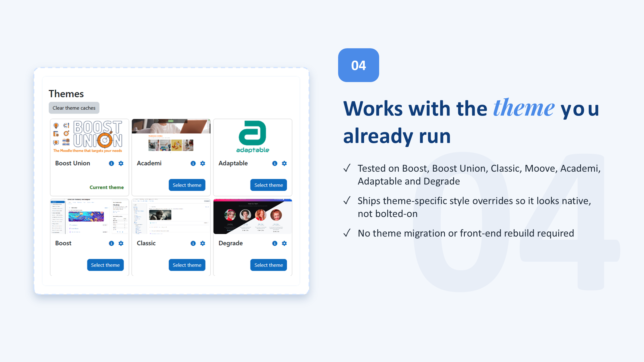Activate Select theme for Boost
The height and width of the screenshot is (362, 644).
(105, 265)
